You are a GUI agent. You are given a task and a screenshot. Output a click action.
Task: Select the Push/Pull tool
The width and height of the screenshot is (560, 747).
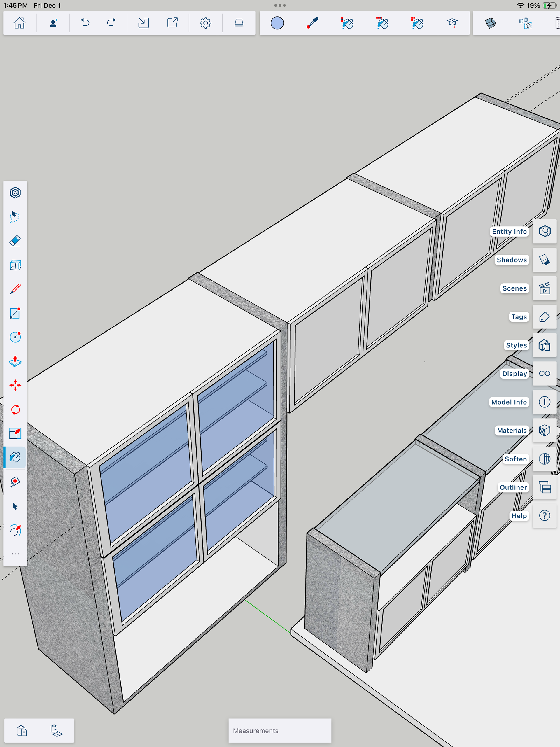click(15, 361)
